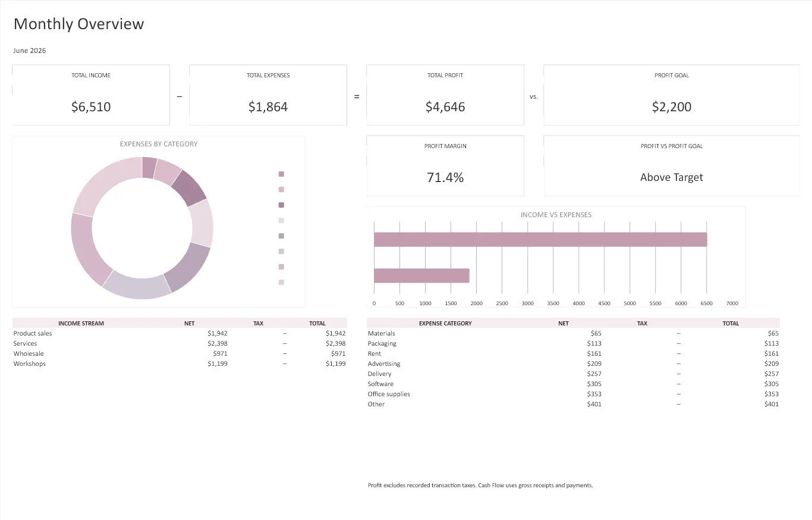Select the profit excludes taxes footnote

tap(480, 485)
